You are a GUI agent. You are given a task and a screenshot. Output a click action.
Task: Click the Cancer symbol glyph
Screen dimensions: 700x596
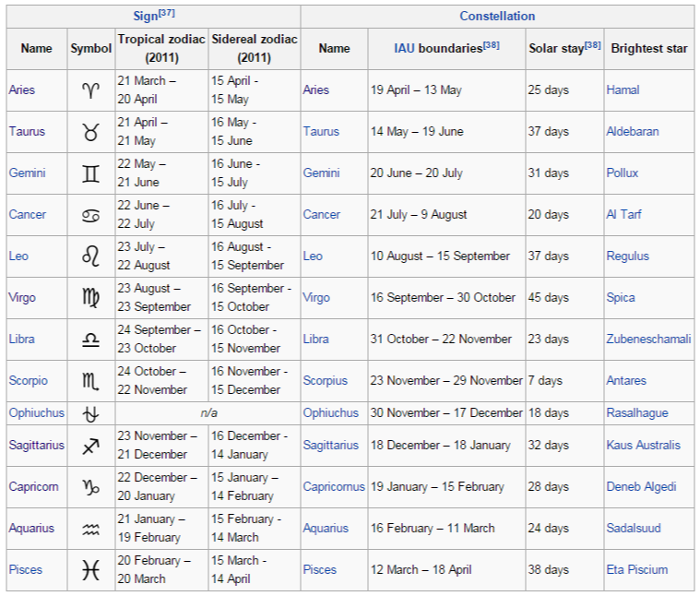point(90,216)
